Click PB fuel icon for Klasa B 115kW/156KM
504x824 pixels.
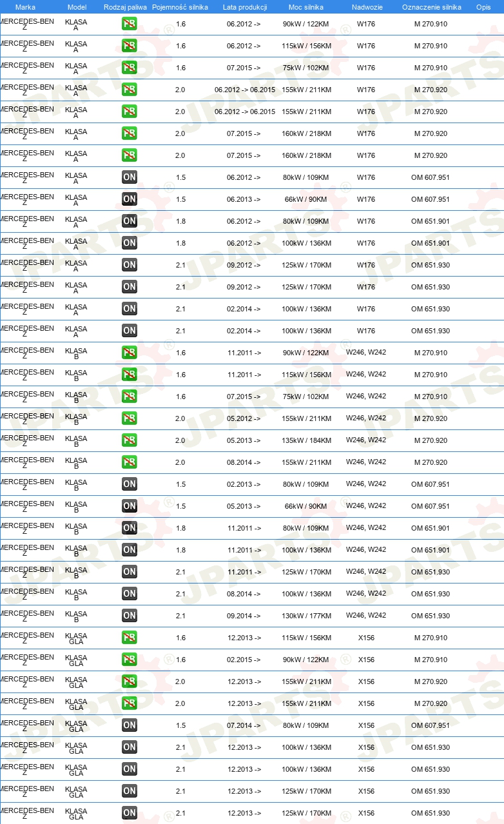[130, 375]
